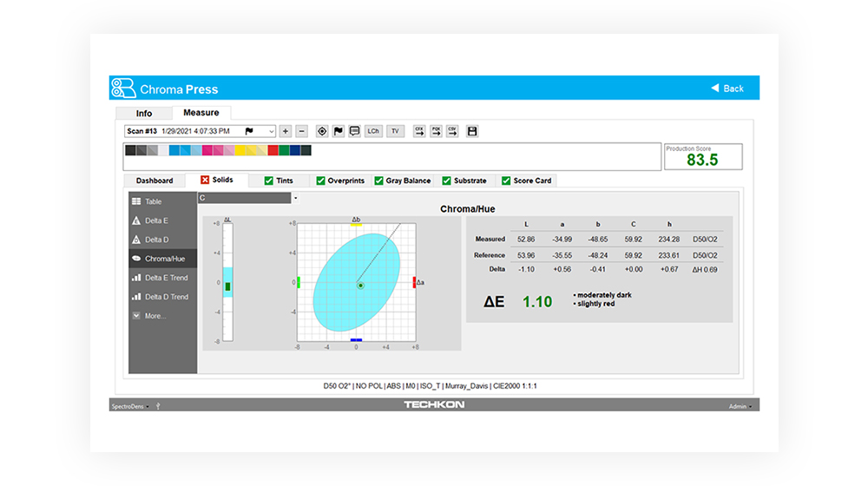Screen dimensions: 868x486
Task: Select Delta D Trend chart view
Action: coord(166,297)
